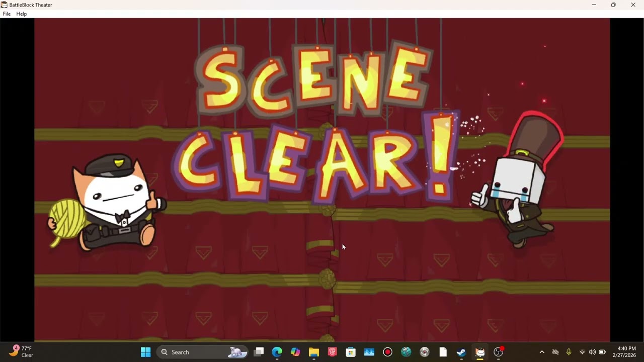Image resolution: width=644 pixels, height=362 pixels.
Task: Click the battery status tray icon
Action: (602, 352)
